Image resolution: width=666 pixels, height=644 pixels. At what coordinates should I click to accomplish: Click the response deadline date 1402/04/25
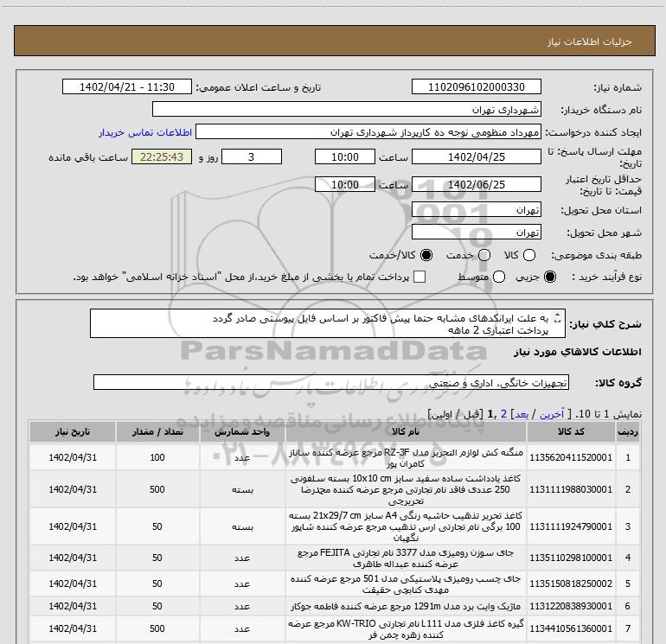(476, 157)
